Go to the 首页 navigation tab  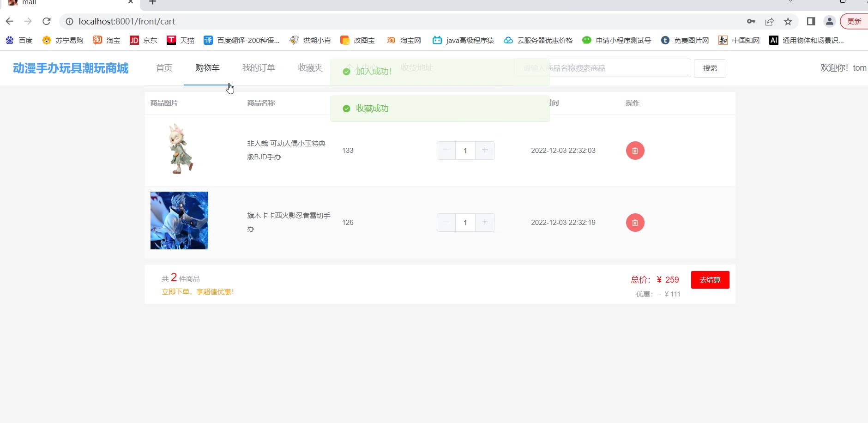tap(164, 68)
